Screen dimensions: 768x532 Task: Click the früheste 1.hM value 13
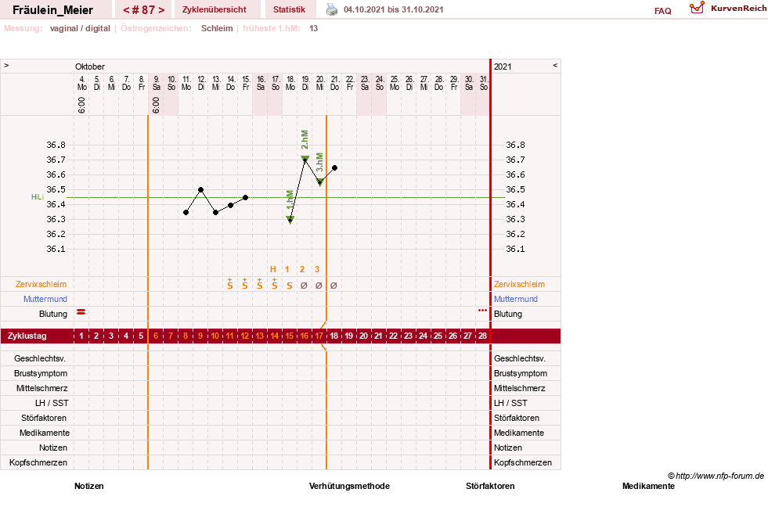coord(313,28)
